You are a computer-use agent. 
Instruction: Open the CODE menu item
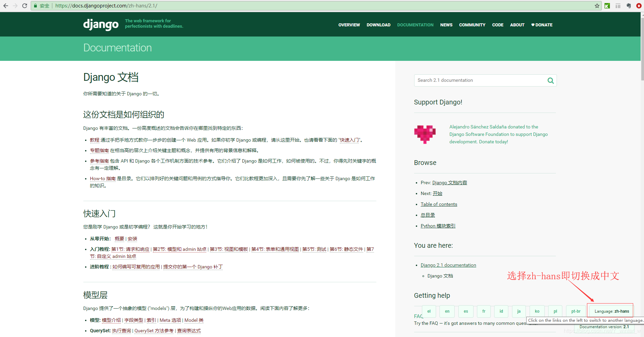pos(498,25)
